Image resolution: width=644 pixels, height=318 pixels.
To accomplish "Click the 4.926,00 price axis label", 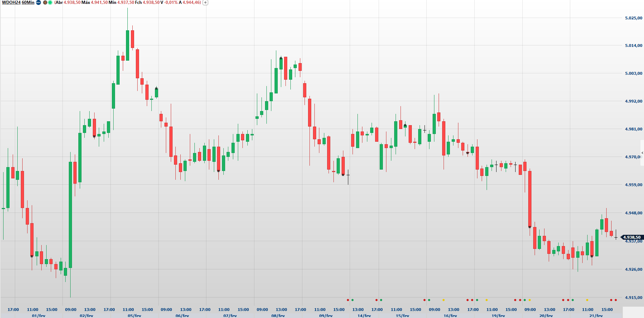I will 634,269.
